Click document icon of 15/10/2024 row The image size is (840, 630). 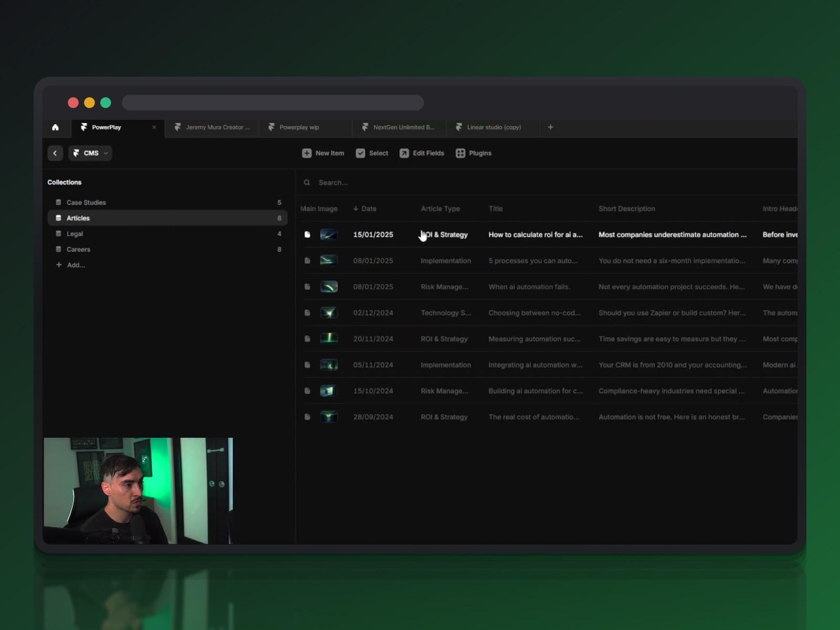coord(307,391)
